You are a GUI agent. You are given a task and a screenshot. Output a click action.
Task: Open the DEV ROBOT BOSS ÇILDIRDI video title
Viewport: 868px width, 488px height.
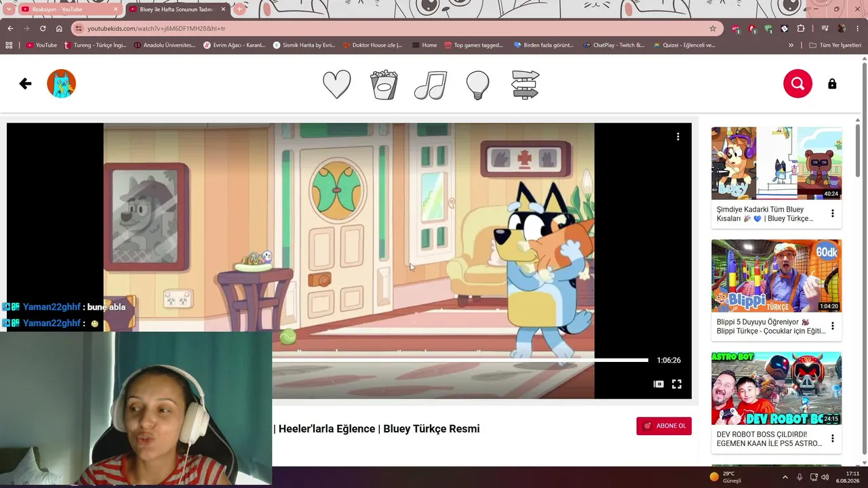[770, 439]
